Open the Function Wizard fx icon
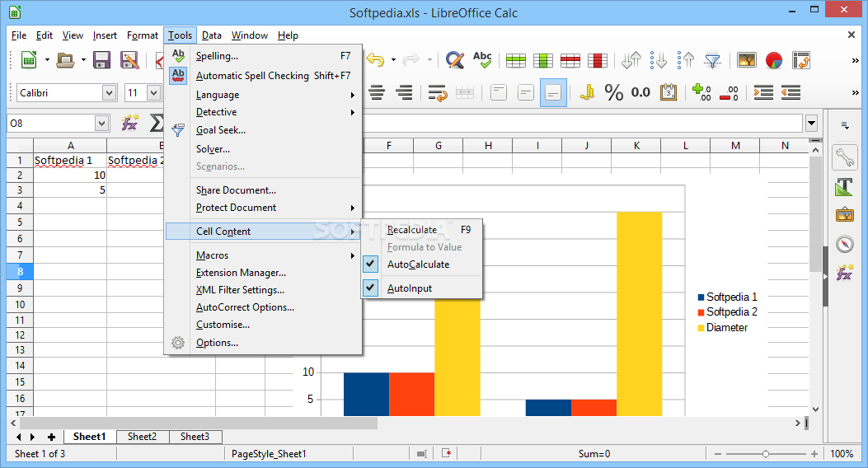Screen dimensions: 868x468 [x=130, y=123]
